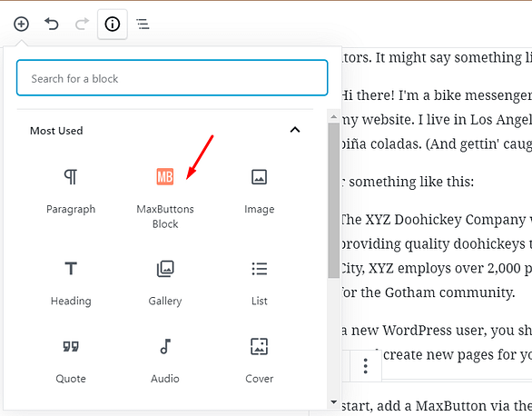This screenshot has height=416, width=532.
Task: Undo the last change
Action: 52,25
